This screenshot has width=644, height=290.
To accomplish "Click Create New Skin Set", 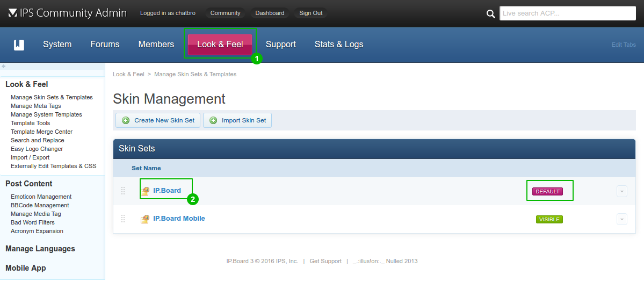I will point(158,120).
